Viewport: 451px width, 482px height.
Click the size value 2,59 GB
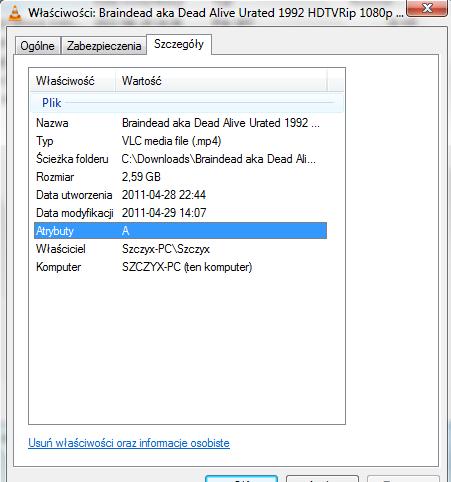pos(141,177)
